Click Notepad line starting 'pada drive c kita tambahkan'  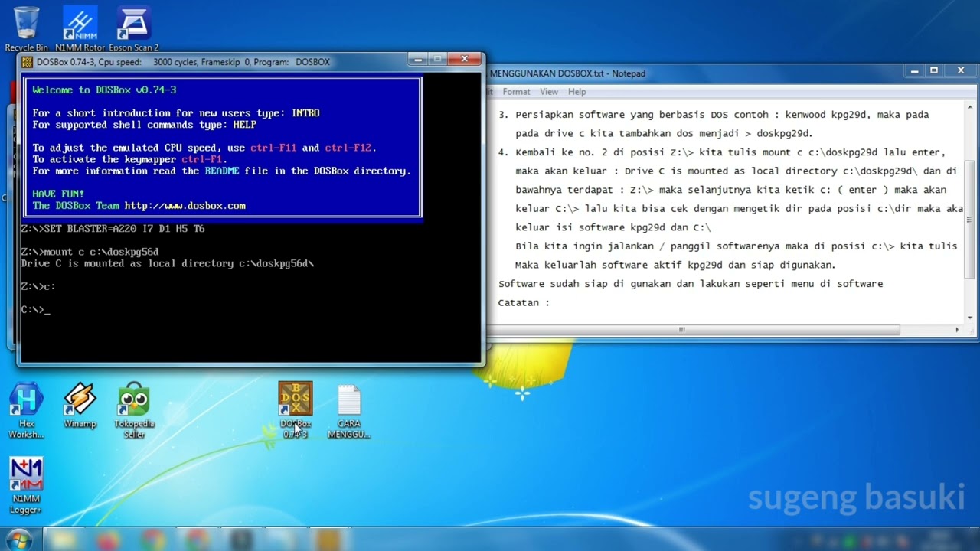tap(664, 133)
